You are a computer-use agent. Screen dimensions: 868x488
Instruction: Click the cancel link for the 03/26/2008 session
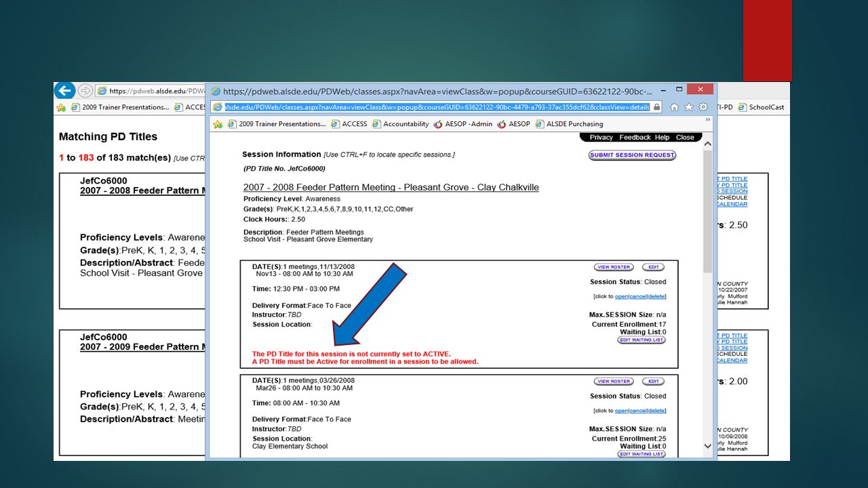tap(637, 411)
